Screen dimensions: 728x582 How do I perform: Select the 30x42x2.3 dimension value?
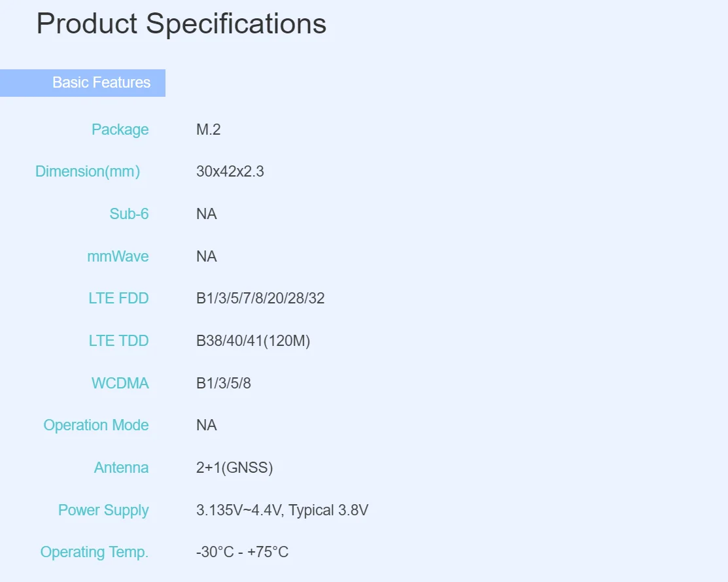pos(230,171)
